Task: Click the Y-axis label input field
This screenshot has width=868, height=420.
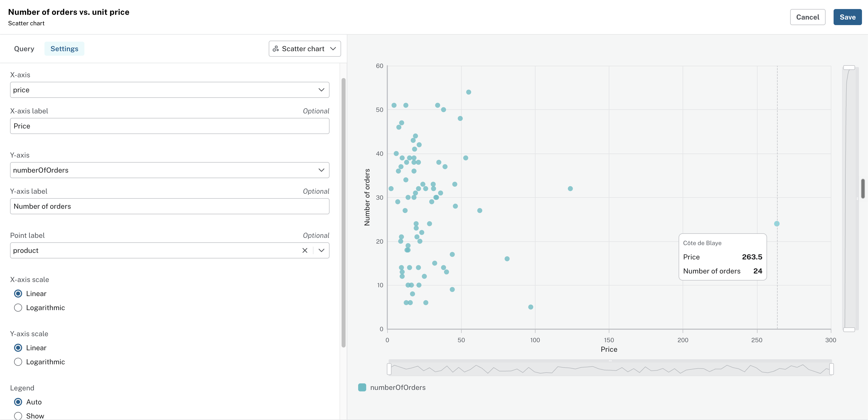Action: pos(170,206)
